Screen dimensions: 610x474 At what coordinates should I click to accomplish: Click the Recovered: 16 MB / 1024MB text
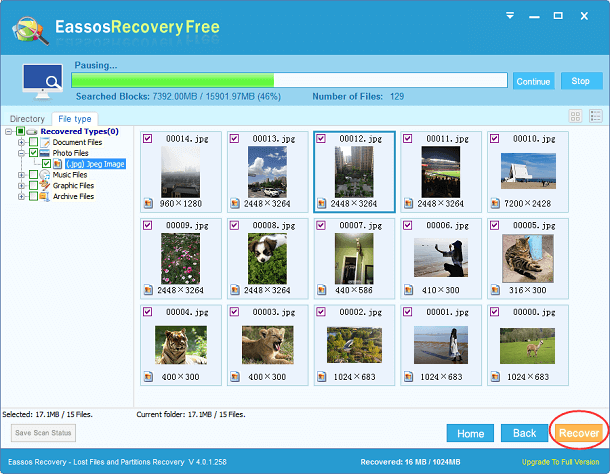[410, 462]
